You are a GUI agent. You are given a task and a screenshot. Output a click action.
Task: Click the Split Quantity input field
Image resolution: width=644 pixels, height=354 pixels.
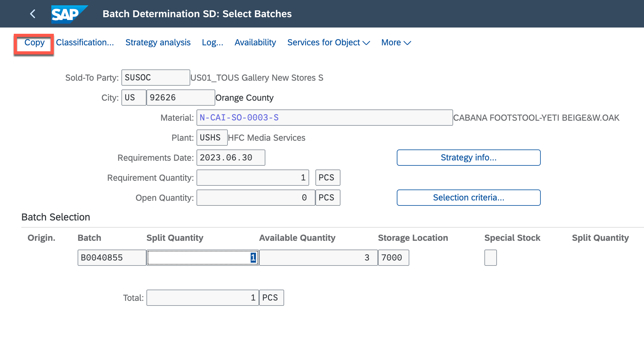click(x=202, y=258)
